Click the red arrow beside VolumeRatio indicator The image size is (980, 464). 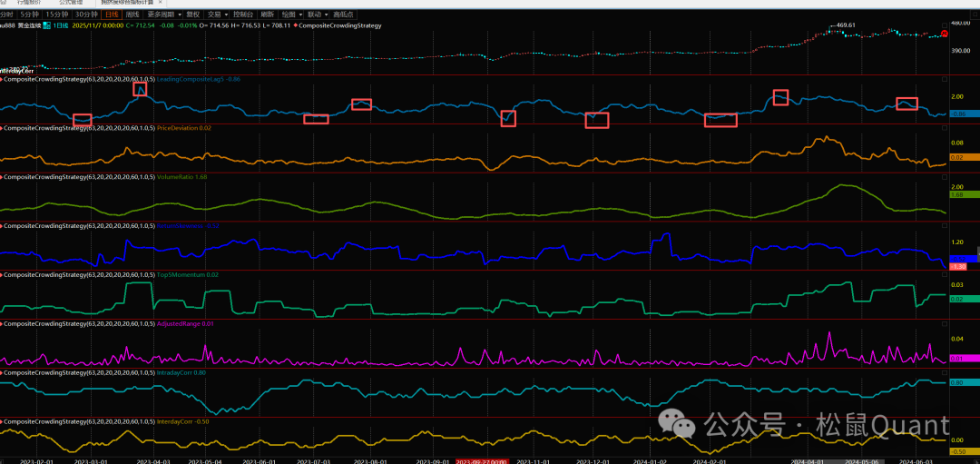(2, 177)
